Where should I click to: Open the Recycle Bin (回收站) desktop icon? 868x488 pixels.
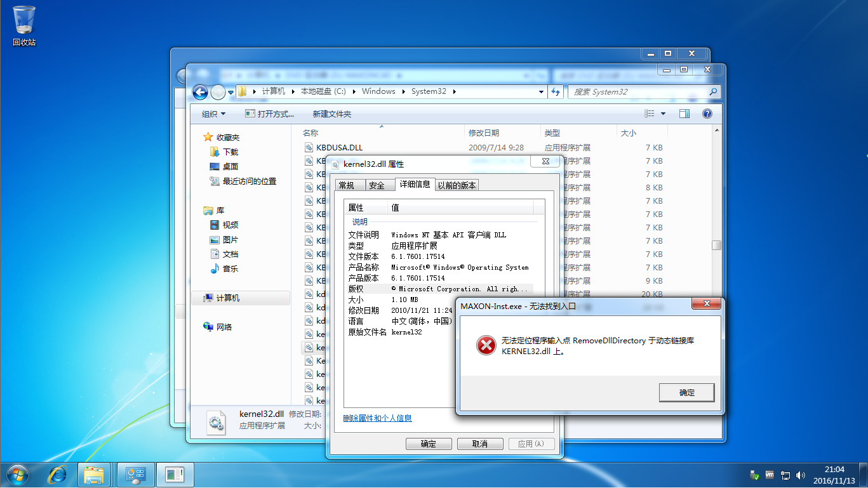[x=24, y=25]
